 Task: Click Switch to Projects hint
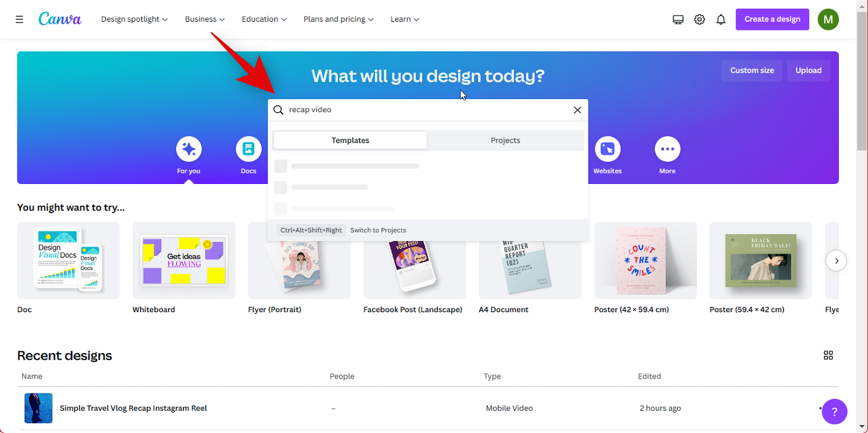378,230
